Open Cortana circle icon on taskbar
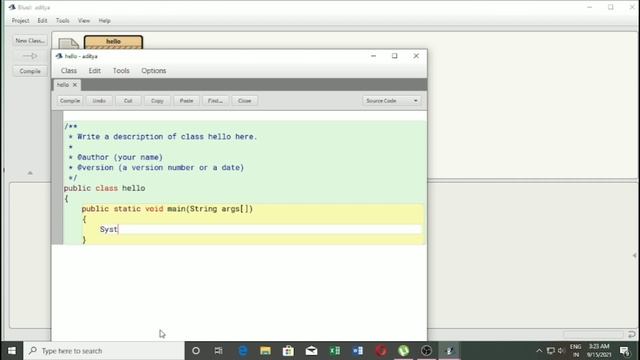 (x=196, y=351)
